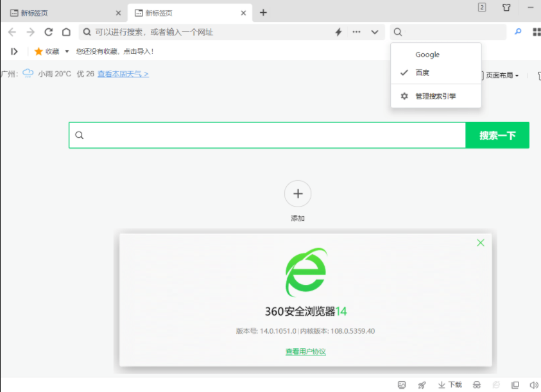The height and width of the screenshot is (392, 541).
Task: Select the checked 百度 search engine option
Action: 422,72
